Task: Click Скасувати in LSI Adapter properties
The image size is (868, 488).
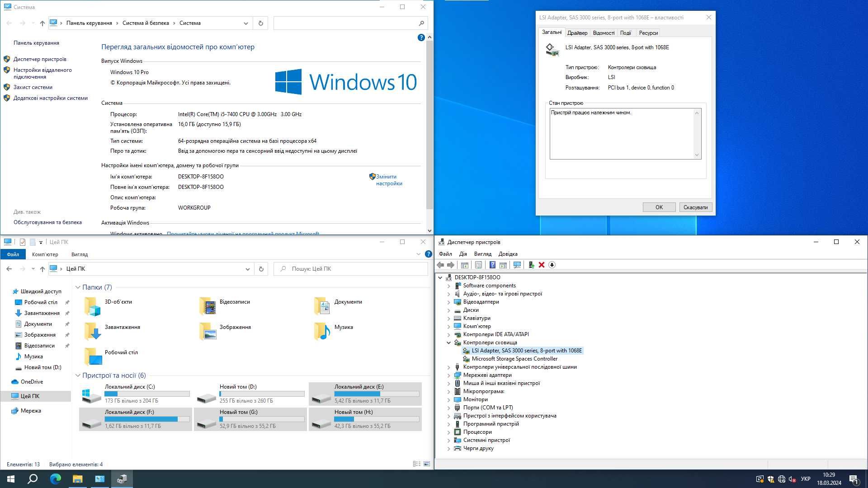Action: tap(696, 207)
